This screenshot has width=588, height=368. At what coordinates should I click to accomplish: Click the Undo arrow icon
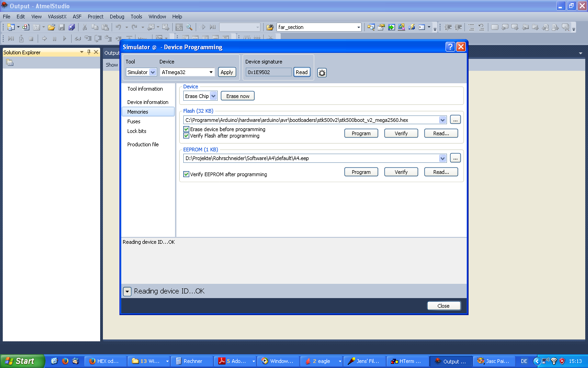pos(118,27)
